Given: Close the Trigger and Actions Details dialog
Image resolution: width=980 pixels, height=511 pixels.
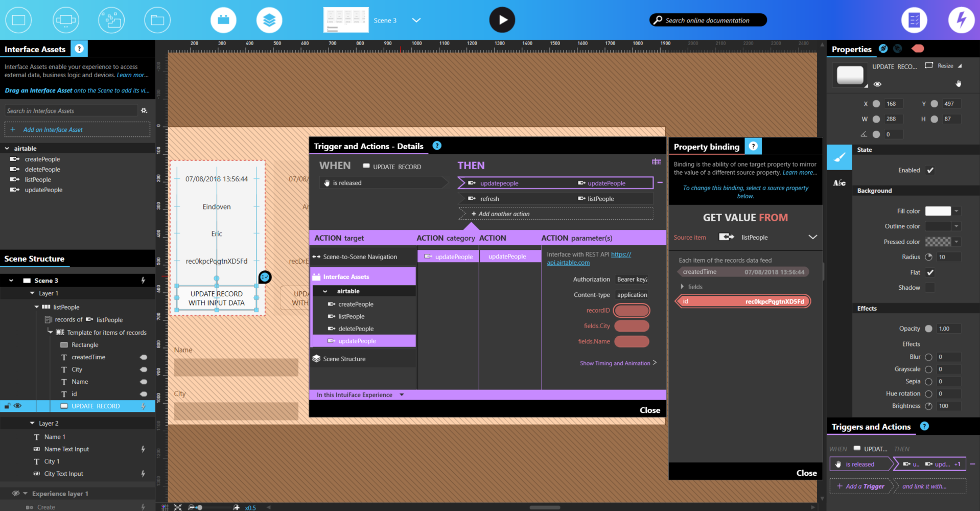Looking at the screenshot, I should click(650, 410).
